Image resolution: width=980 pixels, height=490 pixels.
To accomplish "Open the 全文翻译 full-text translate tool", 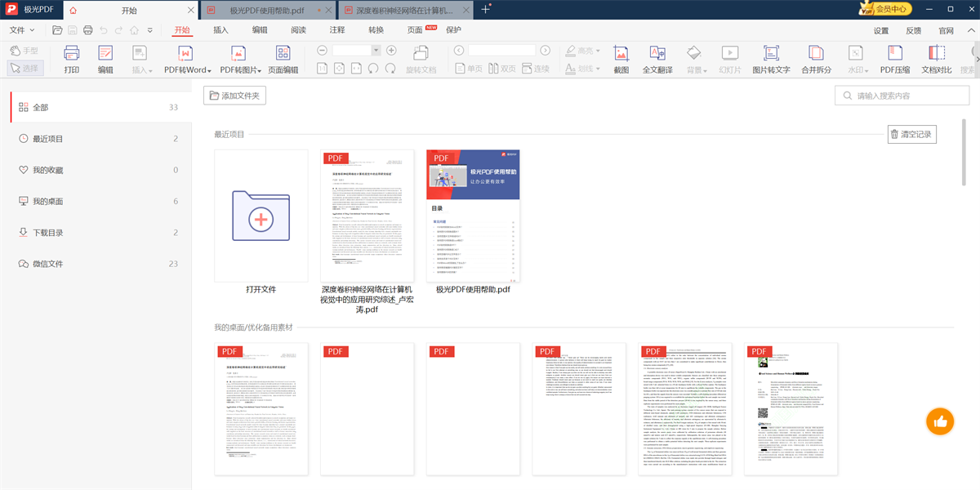I will [x=656, y=59].
